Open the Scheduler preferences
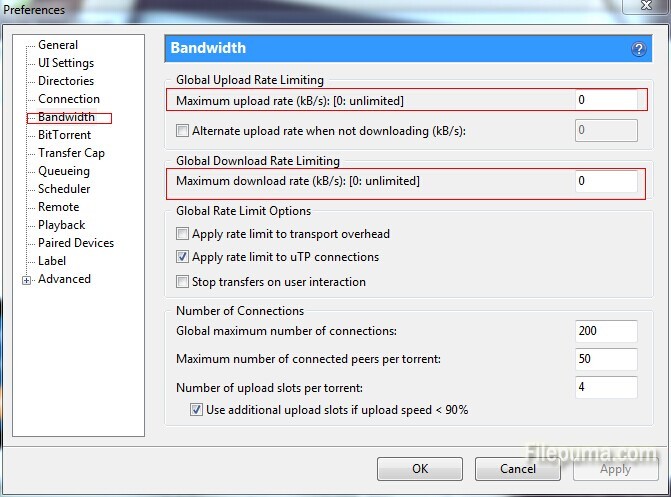The height and width of the screenshot is (497, 671). point(64,189)
